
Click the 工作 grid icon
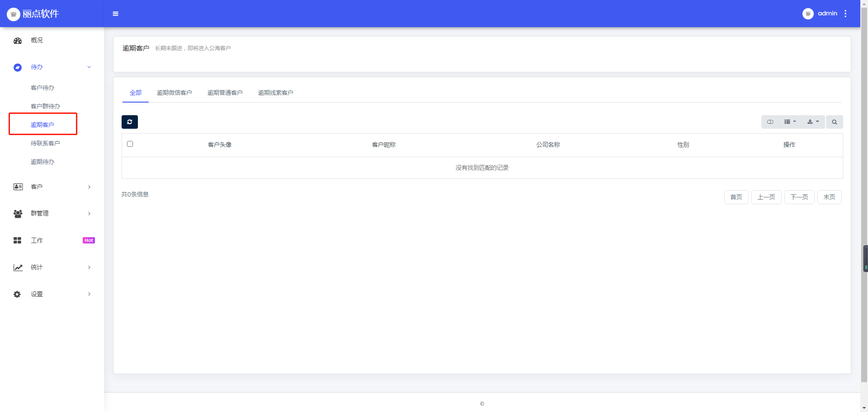(x=18, y=240)
